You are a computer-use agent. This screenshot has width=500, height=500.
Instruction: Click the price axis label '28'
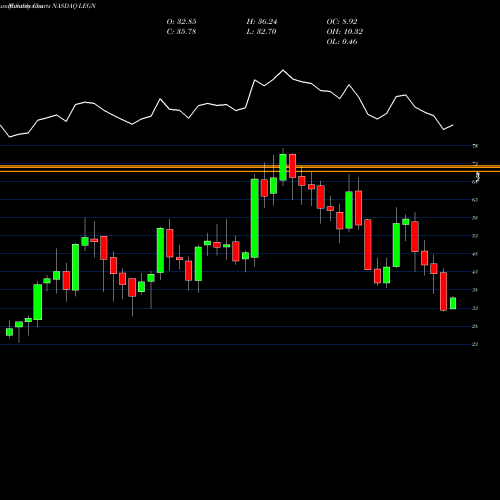[475, 326]
